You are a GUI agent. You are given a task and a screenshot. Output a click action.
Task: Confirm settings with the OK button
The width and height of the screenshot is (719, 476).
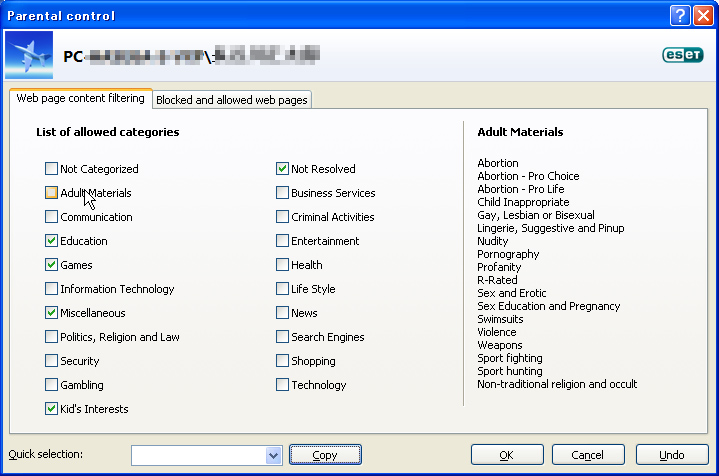[507, 455]
